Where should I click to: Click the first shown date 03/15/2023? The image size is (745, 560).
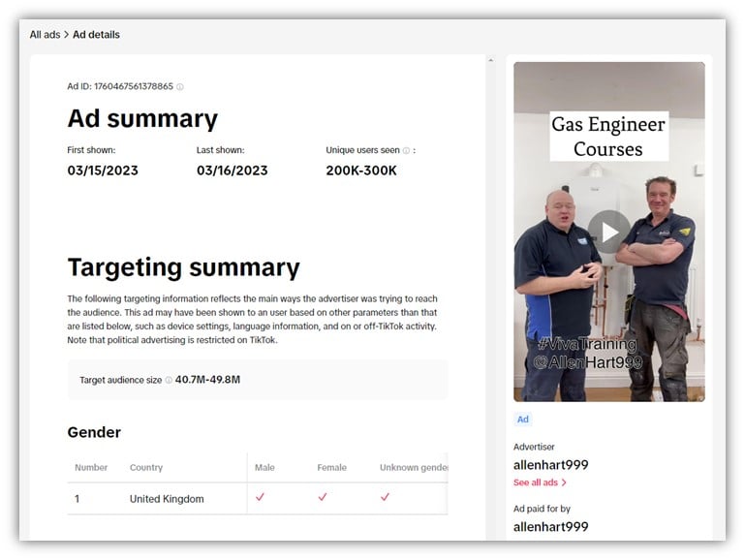103,171
